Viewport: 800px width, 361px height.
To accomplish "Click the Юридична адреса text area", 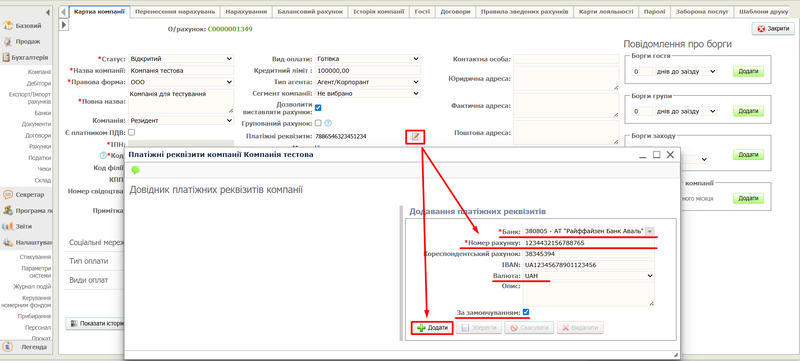I will (x=566, y=79).
